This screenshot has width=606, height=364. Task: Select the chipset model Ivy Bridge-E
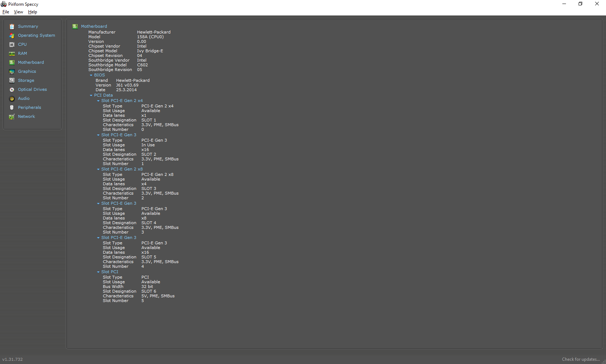[x=150, y=51]
